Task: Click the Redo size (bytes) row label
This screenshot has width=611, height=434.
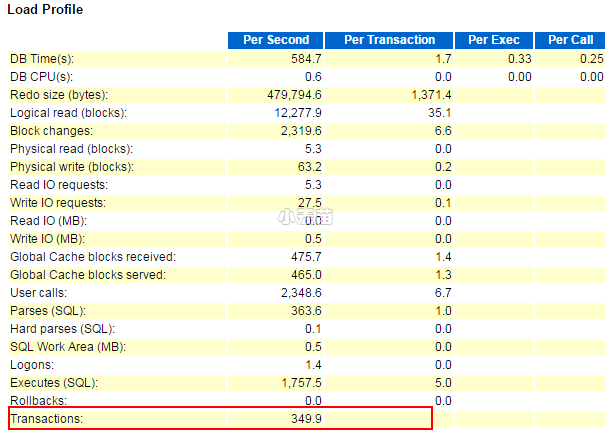Action: click(59, 94)
